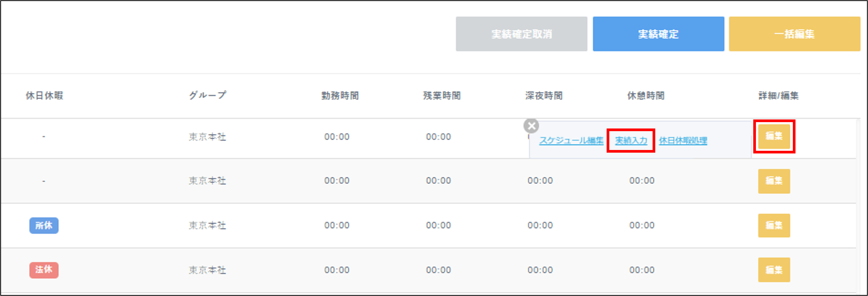Image resolution: width=868 pixels, height=296 pixels.
Task: Click 編集 button in the second row
Action: coord(774,181)
